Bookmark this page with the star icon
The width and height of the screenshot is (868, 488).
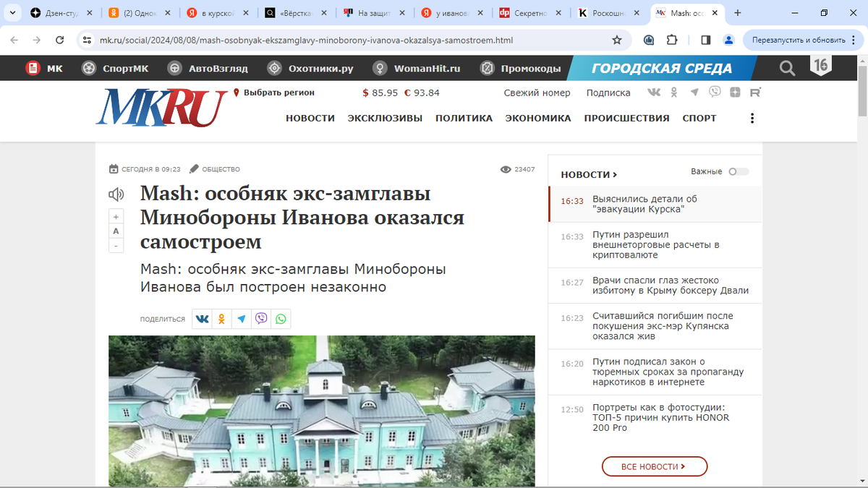pos(617,40)
